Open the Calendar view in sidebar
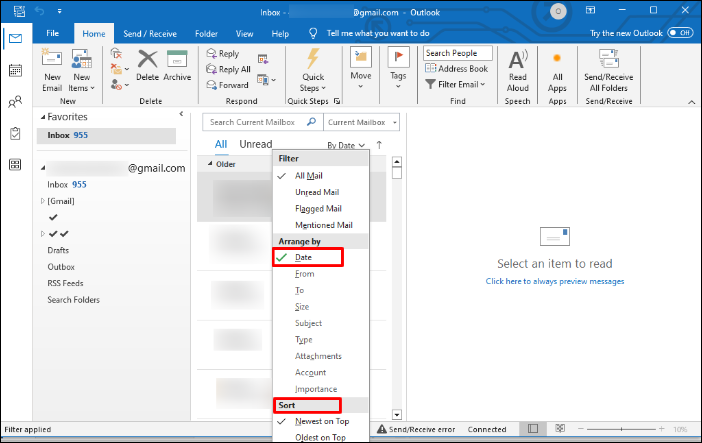 pos(16,70)
